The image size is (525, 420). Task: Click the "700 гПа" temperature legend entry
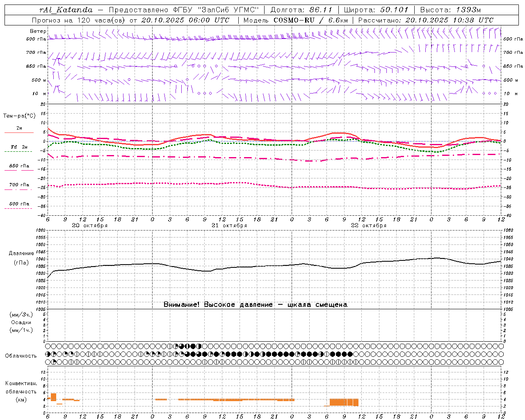tap(19, 185)
